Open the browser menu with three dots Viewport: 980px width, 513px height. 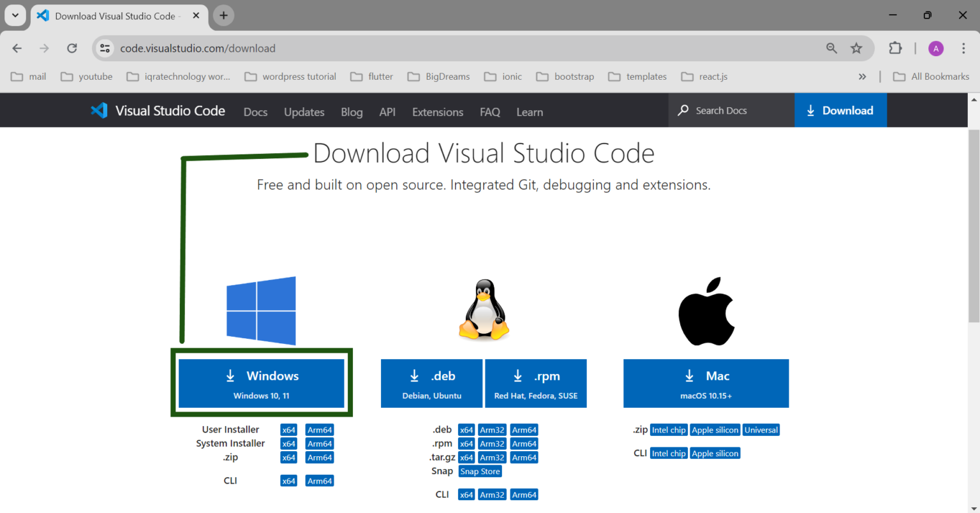963,48
